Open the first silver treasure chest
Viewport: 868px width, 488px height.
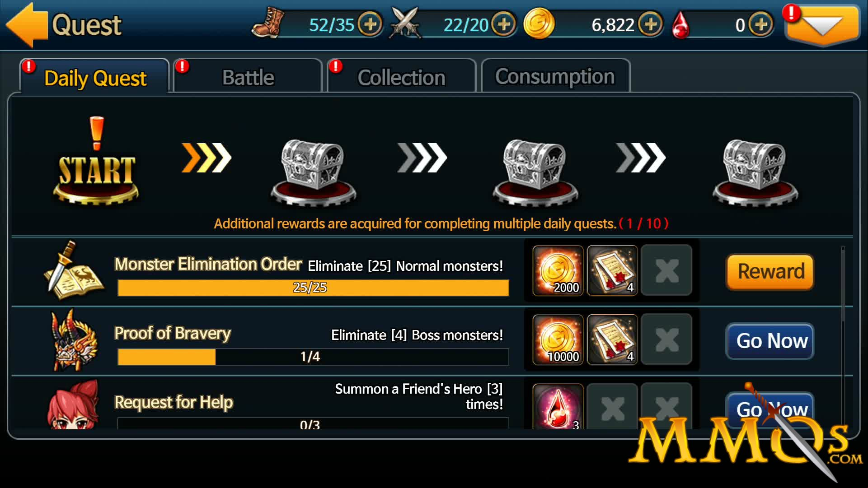pyautogui.click(x=313, y=172)
